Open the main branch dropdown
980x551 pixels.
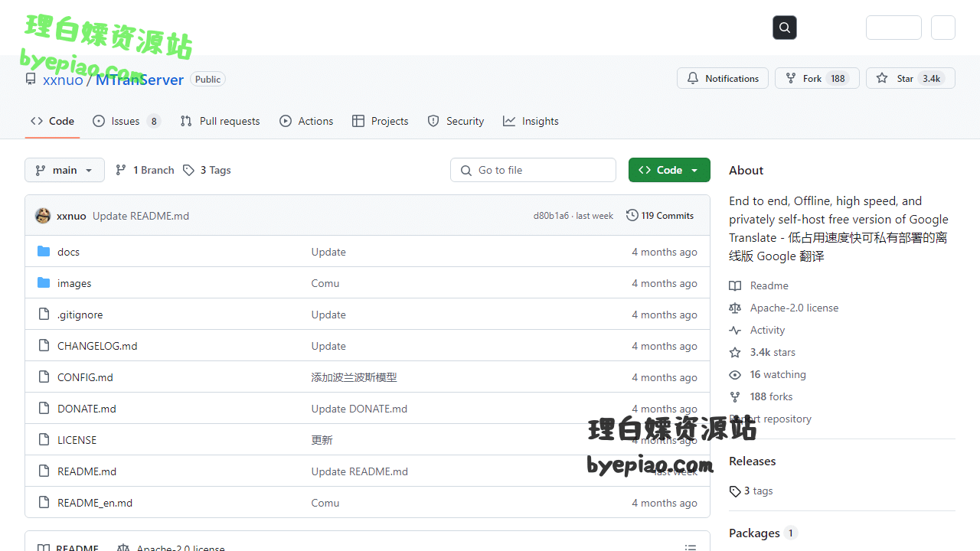(x=64, y=170)
